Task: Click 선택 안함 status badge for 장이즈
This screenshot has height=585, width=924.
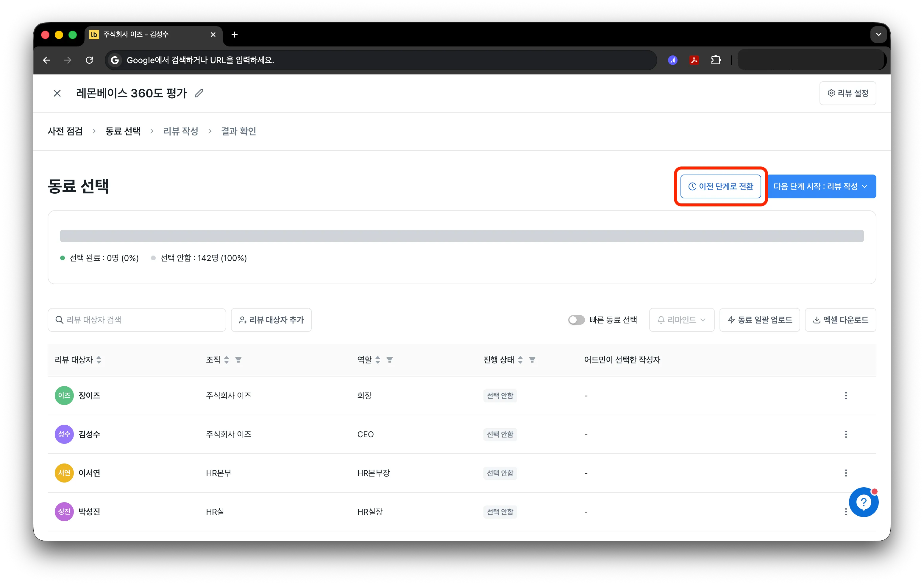Action: coord(500,396)
